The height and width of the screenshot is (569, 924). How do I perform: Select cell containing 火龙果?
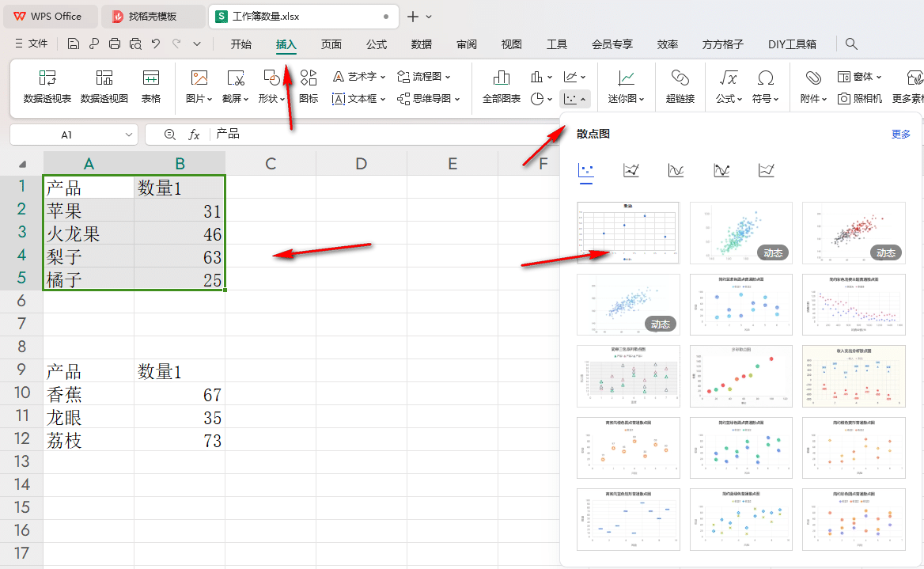coord(89,233)
